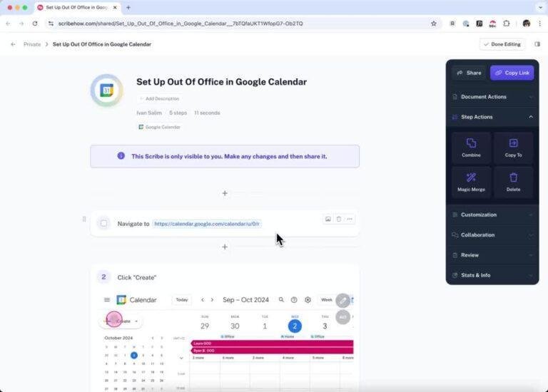The height and width of the screenshot is (392, 548).
Task: Insert a step below the Navigate step
Action: coord(225,247)
